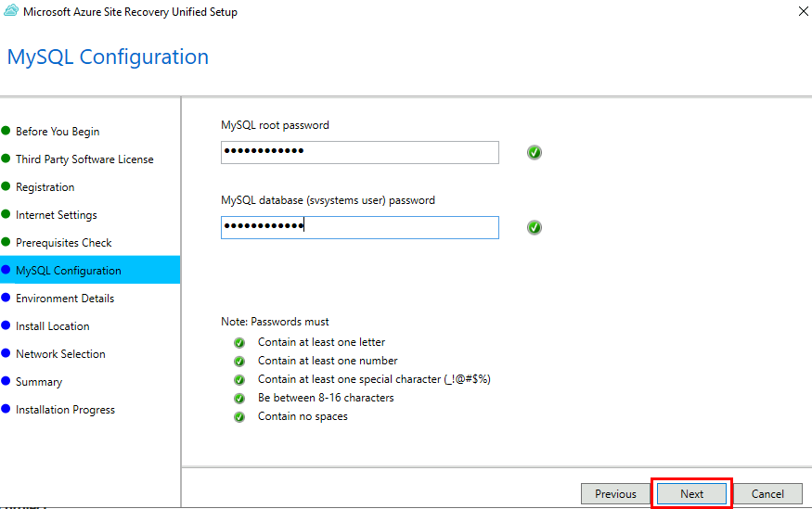Click green checkmark beside svsystems user password
The image size is (812, 509).
tap(535, 227)
